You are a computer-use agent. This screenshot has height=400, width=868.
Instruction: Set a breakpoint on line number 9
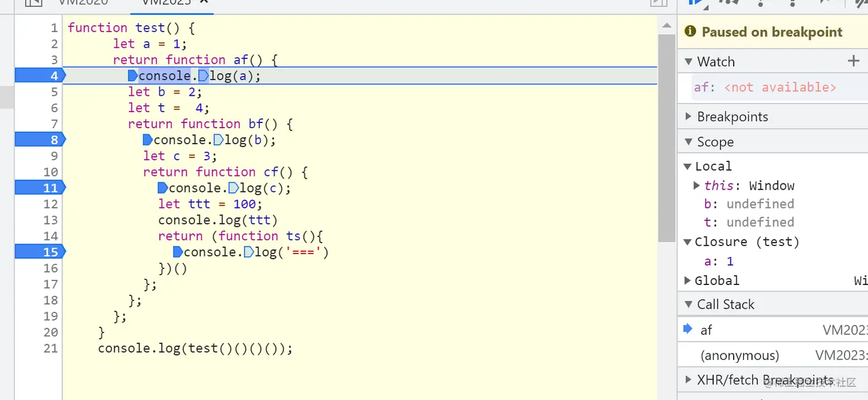point(54,156)
